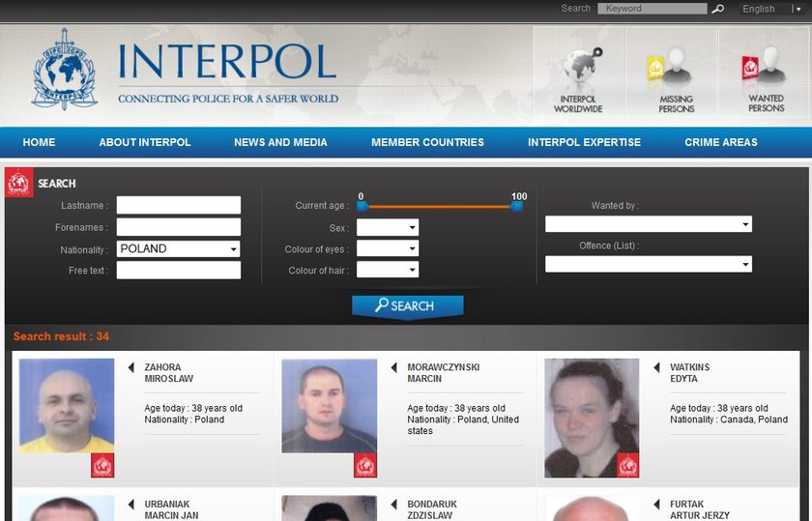
Task: Click red notice badge on Watkins Edyta photo
Action: (x=627, y=465)
